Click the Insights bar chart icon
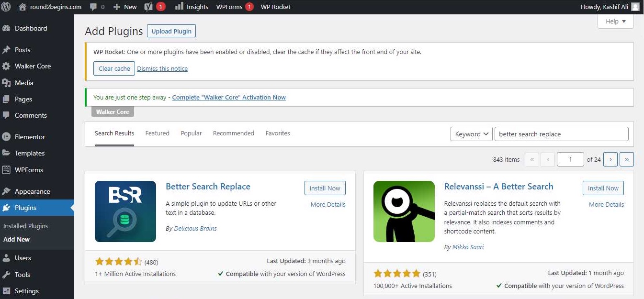The image size is (644, 299). (x=179, y=6)
